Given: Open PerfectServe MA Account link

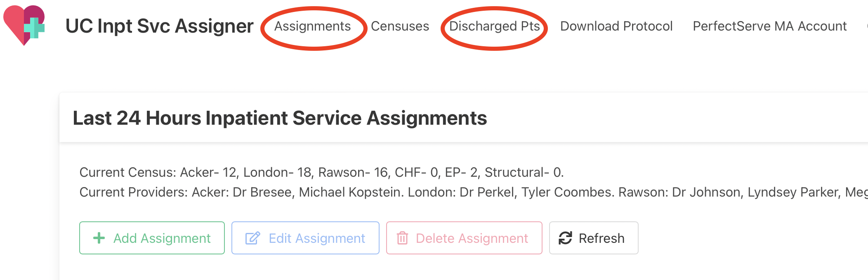Looking at the screenshot, I should 769,26.
